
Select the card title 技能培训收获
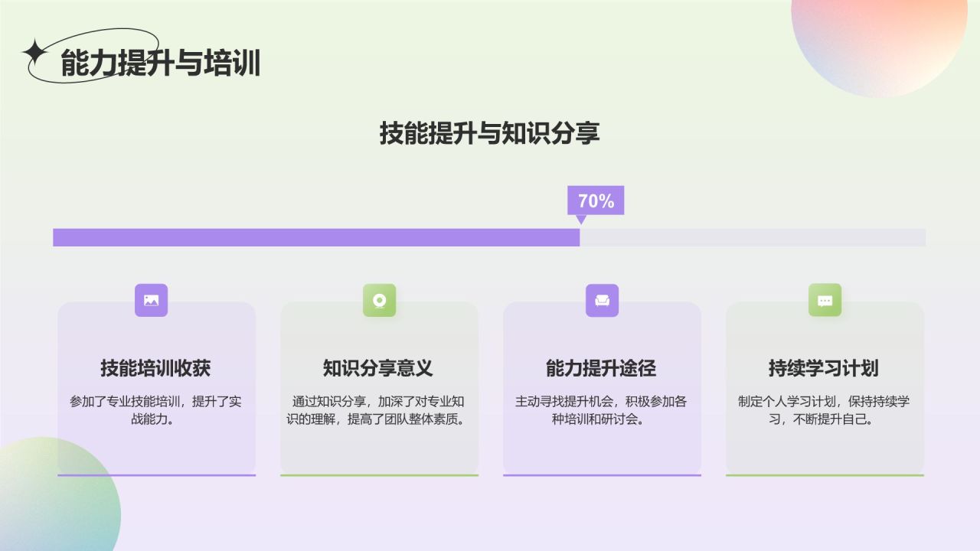pos(155,368)
